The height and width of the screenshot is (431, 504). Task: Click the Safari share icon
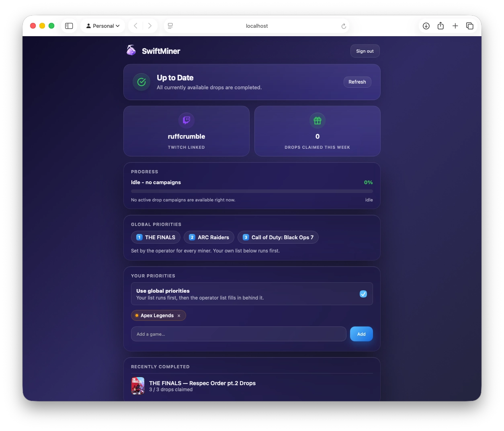coord(440,26)
